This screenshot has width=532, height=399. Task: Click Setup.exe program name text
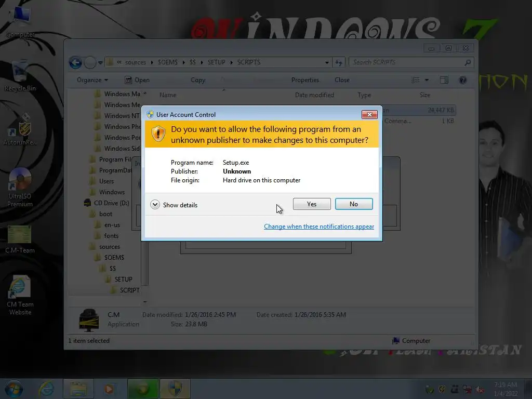click(236, 163)
